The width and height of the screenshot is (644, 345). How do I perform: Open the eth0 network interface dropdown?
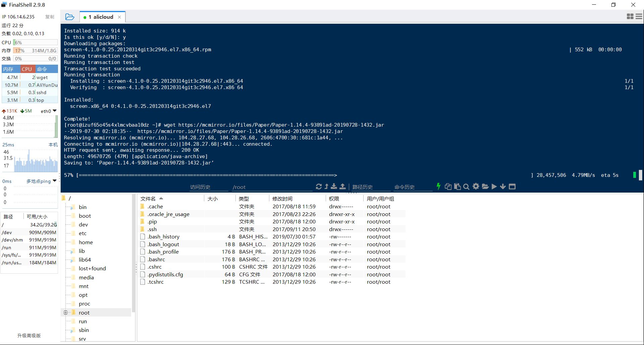[x=49, y=111]
